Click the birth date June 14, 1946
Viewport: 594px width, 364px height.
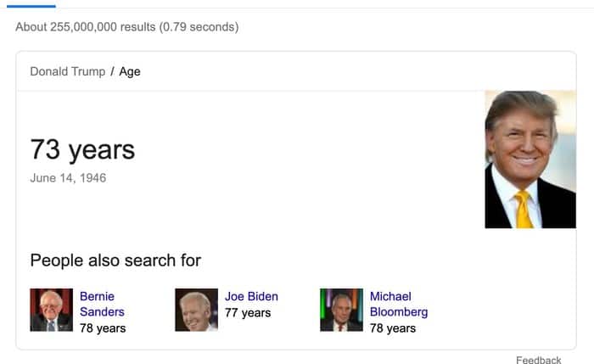pyautogui.click(x=68, y=178)
